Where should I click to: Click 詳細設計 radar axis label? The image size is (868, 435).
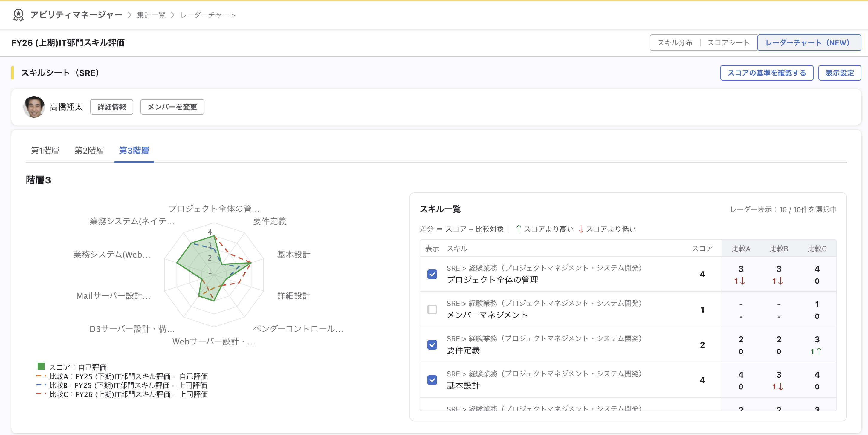294,296
